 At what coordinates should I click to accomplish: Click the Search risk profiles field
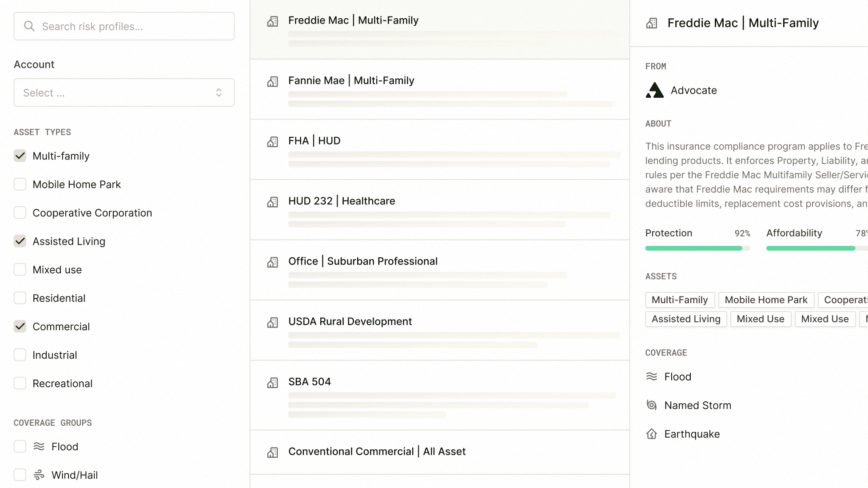tap(124, 26)
